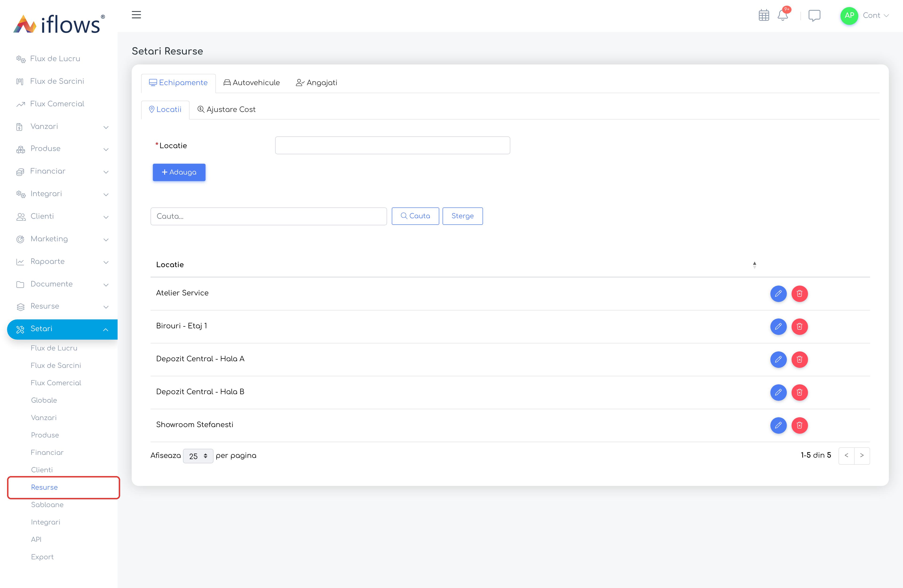
Task: Collapse the Setari sidebar section
Action: (x=62, y=329)
